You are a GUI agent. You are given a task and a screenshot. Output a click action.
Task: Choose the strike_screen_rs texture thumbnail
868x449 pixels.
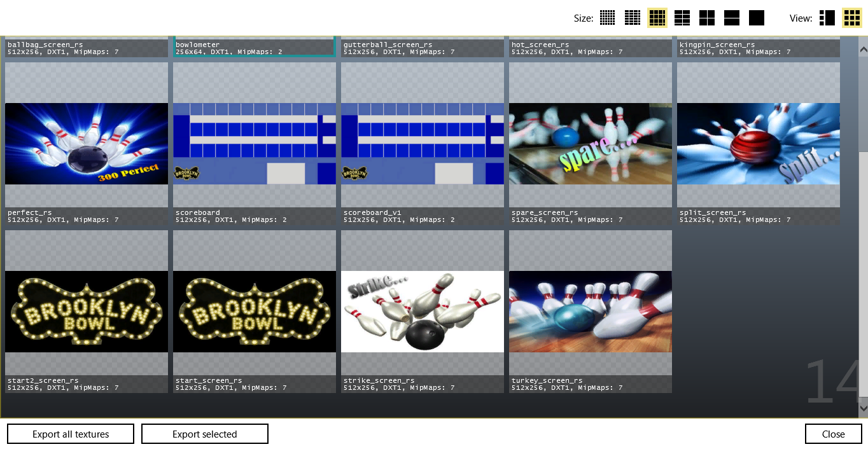[423, 312]
